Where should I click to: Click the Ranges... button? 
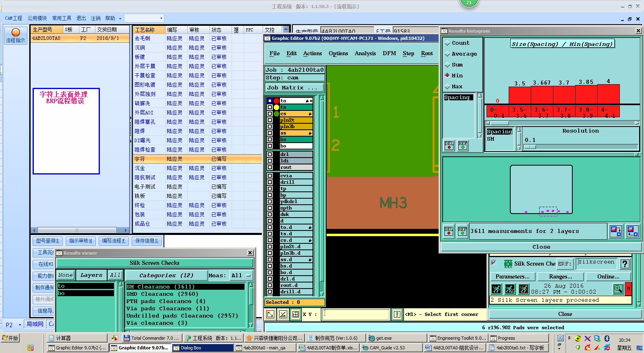point(561,276)
